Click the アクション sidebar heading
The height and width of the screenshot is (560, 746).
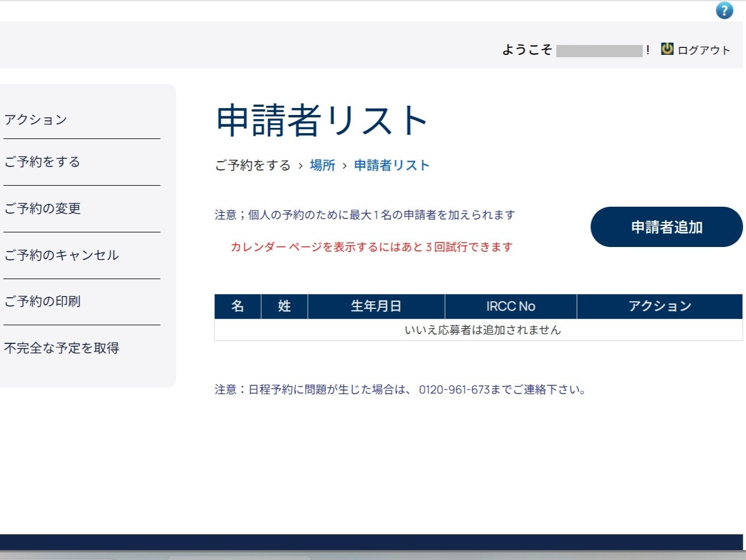click(36, 120)
